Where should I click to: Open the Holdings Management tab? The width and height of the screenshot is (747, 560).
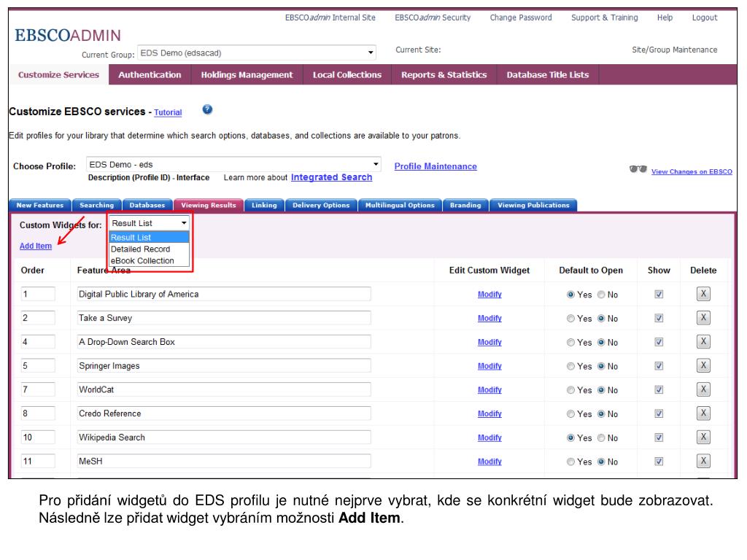pyautogui.click(x=247, y=75)
